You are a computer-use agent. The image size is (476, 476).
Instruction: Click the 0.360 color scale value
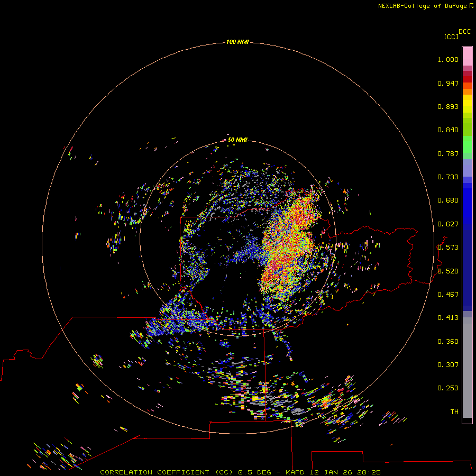448,342
